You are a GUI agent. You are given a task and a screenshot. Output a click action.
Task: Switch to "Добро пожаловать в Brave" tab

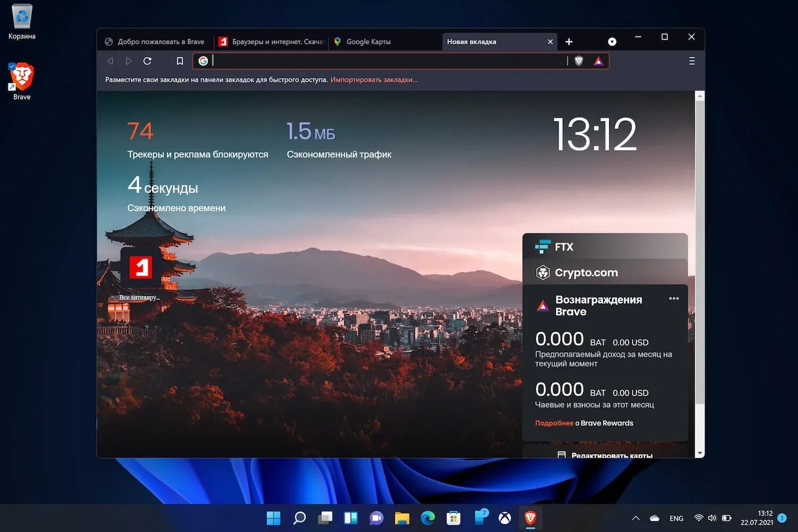[x=155, y=41]
